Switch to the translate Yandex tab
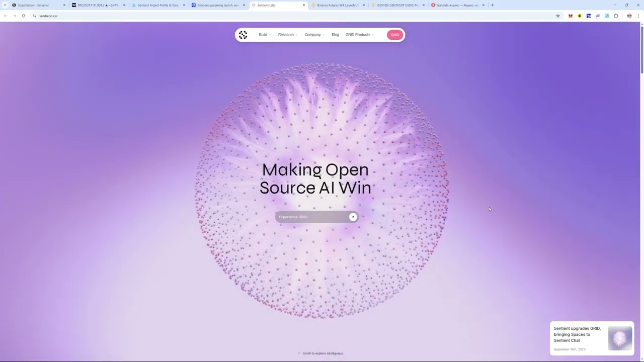The height and width of the screenshot is (362, 644). click(x=457, y=5)
